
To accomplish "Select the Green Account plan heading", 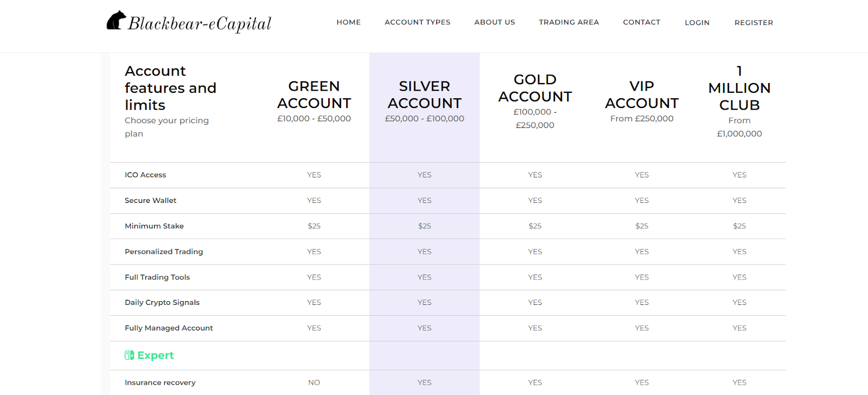I will (x=314, y=95).
